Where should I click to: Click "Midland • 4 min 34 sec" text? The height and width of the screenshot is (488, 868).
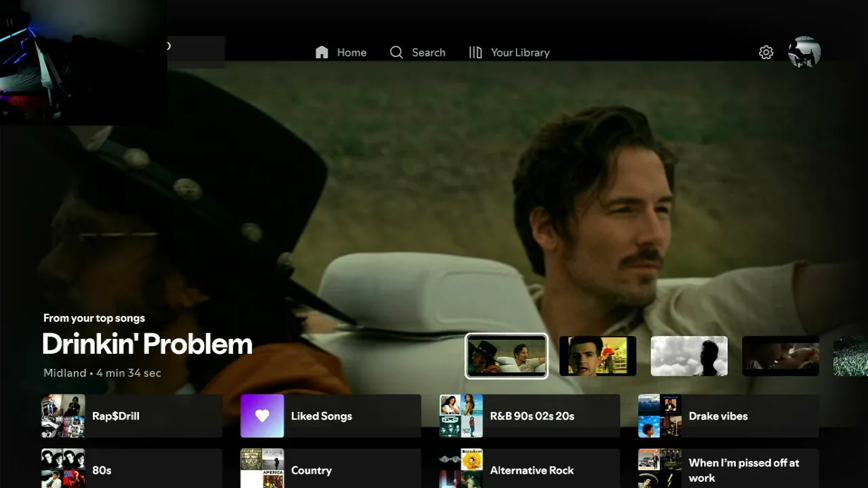102,373
